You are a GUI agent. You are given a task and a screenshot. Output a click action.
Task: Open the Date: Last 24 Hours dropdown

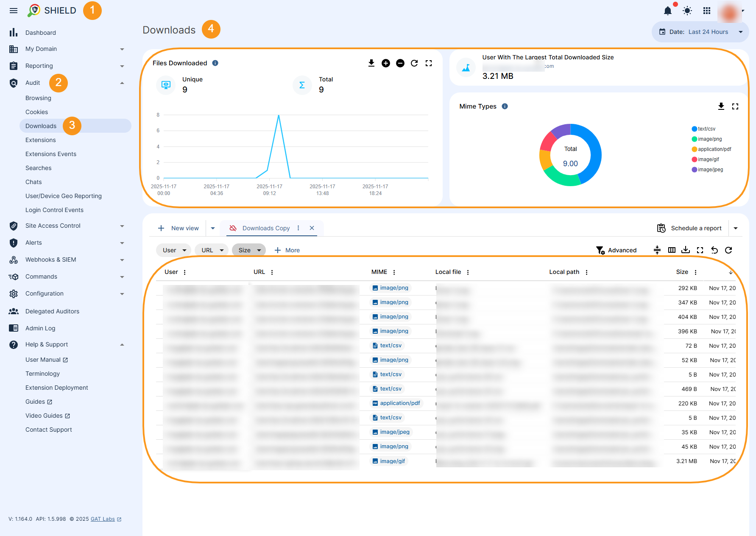tap(700, 31)
